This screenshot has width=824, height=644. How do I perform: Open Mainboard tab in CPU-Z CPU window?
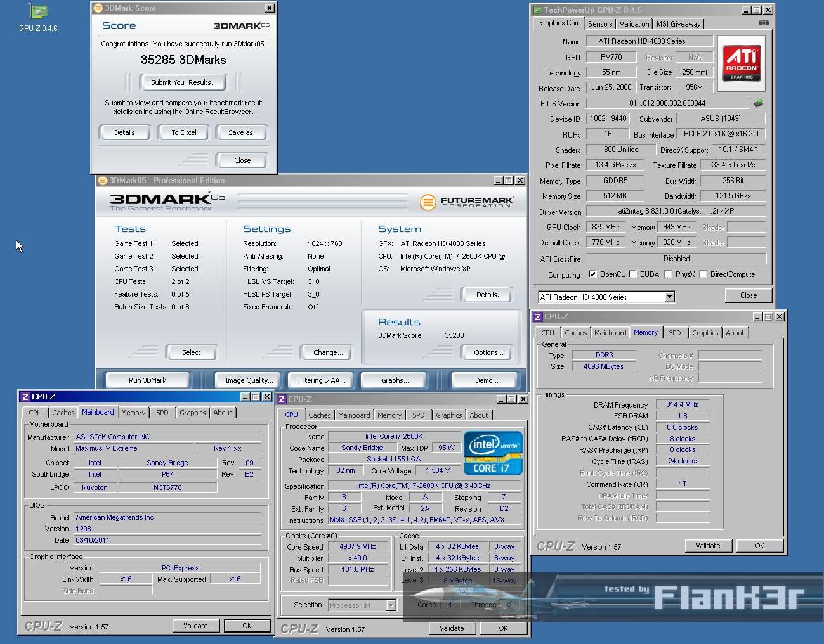tap(354, 415)
